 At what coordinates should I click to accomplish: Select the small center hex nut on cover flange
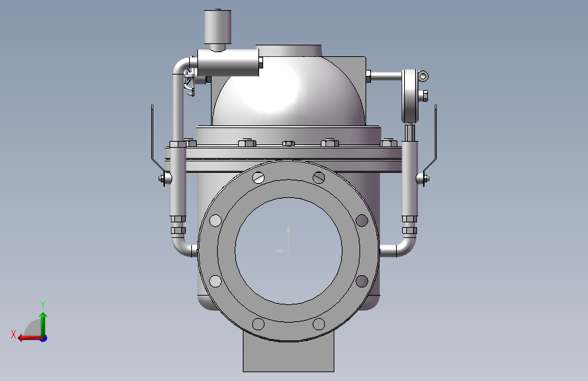click(x=288, y=143)
